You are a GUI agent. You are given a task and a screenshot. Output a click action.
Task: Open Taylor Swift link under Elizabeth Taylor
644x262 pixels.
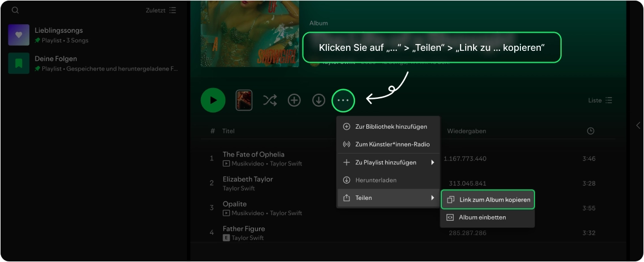coord(239,189)
